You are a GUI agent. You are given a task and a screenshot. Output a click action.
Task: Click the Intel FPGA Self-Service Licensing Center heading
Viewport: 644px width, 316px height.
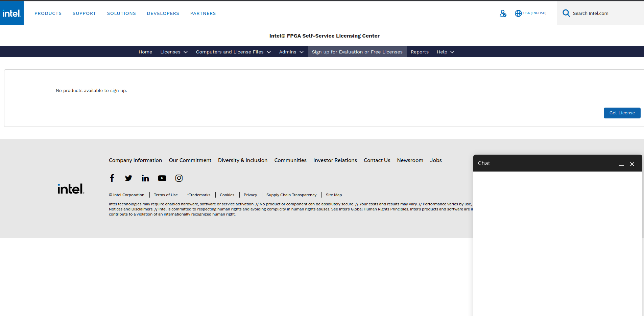tap(325, 36)
